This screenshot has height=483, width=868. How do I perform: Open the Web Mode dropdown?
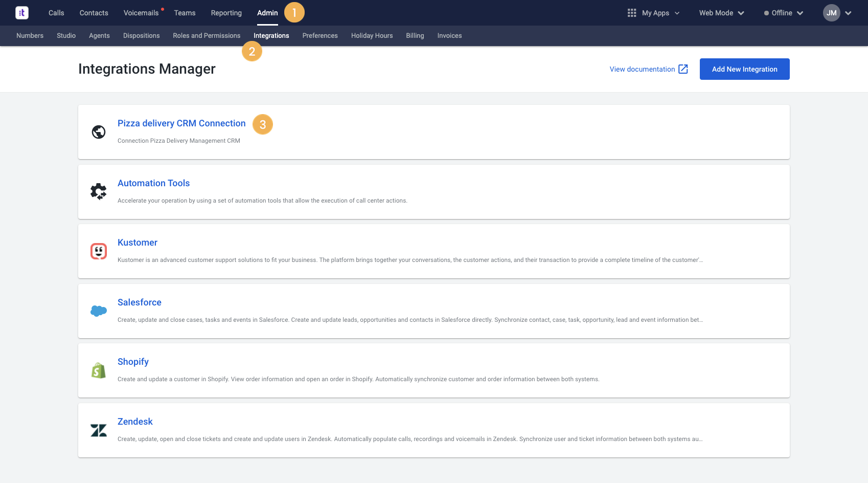coord(721,13)
